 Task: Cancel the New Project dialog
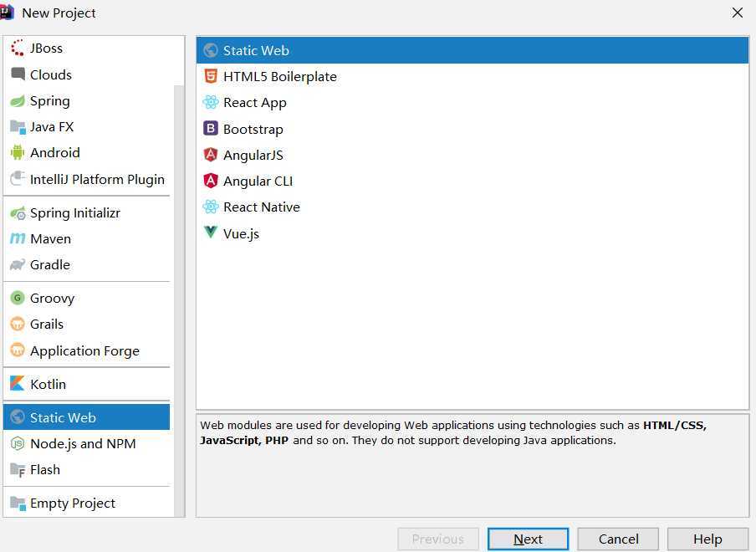click(x=618, y=539)
